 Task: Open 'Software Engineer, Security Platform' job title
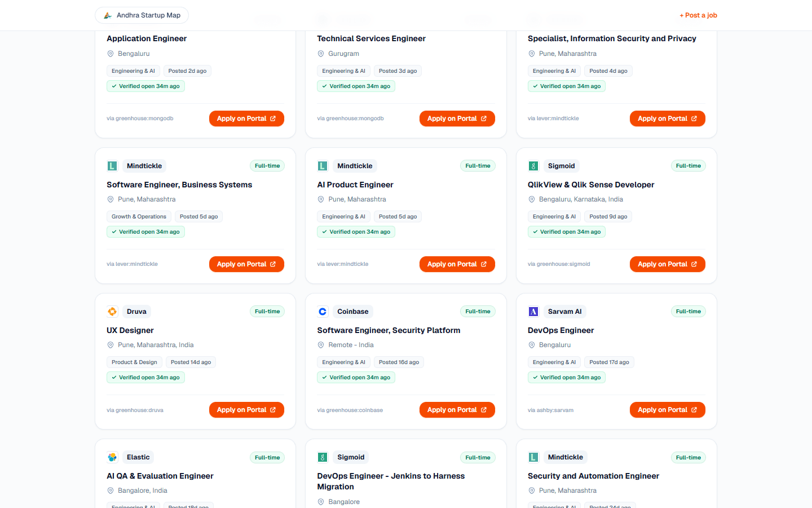pyautogui.click(x=389, y=330)
